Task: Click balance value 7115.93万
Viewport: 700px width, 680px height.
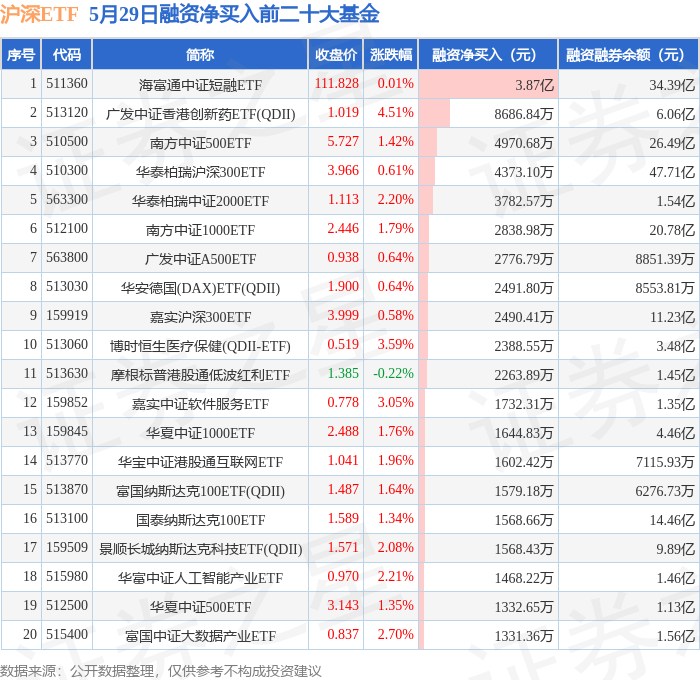Action: click(665, 462)
